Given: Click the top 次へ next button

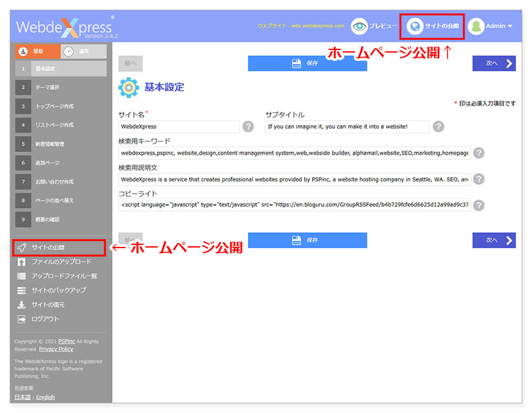Looking at the screenshot, I should tap(494, 63).
